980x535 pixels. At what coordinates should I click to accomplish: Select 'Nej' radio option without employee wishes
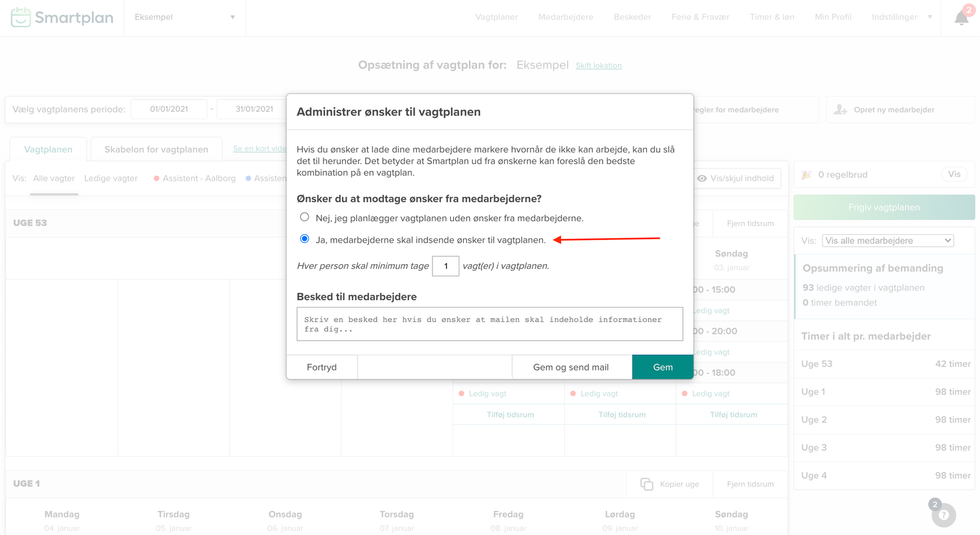pos(304,217)
